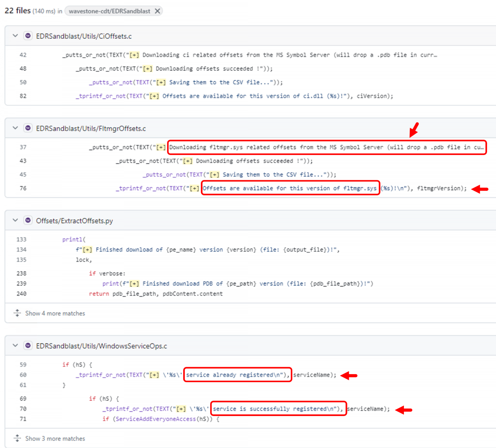This screenshot has height=448, width=496.
Task: Click Show 3 more matches under WindowsServiceOps.c
Action: (x=55, y=438)
